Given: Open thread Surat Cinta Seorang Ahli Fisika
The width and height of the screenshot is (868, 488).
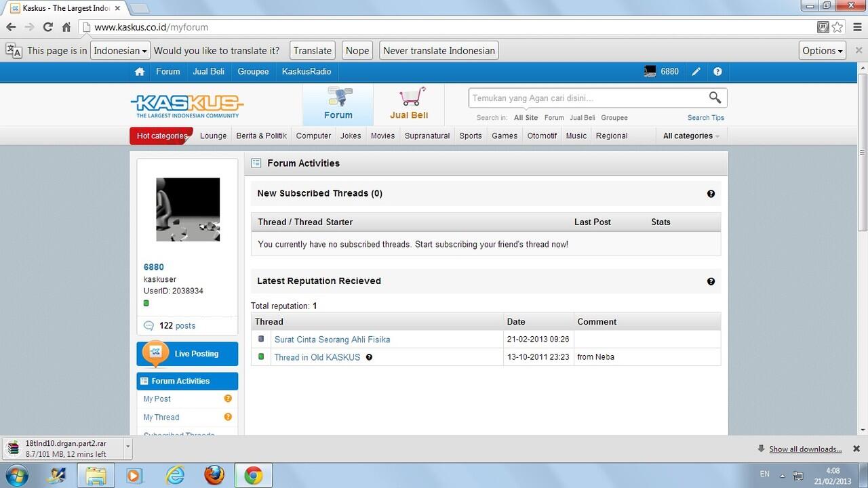Looking at the screenshot, I should click(332, 340).
